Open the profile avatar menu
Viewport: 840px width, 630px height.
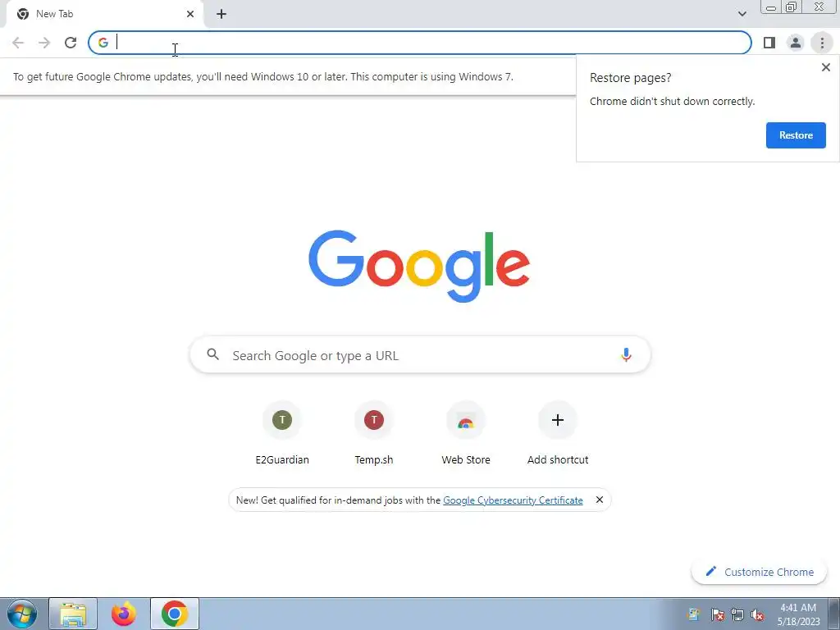tap(796, 43)
